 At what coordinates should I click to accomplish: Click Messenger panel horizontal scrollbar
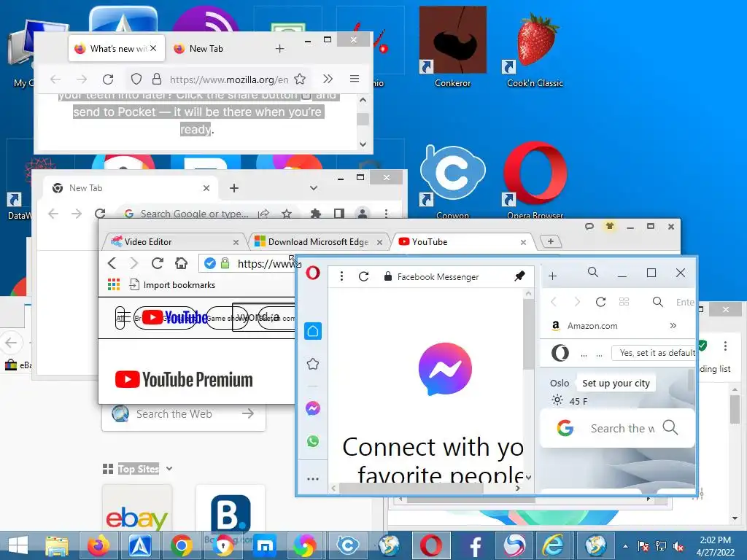click(411, 488)
